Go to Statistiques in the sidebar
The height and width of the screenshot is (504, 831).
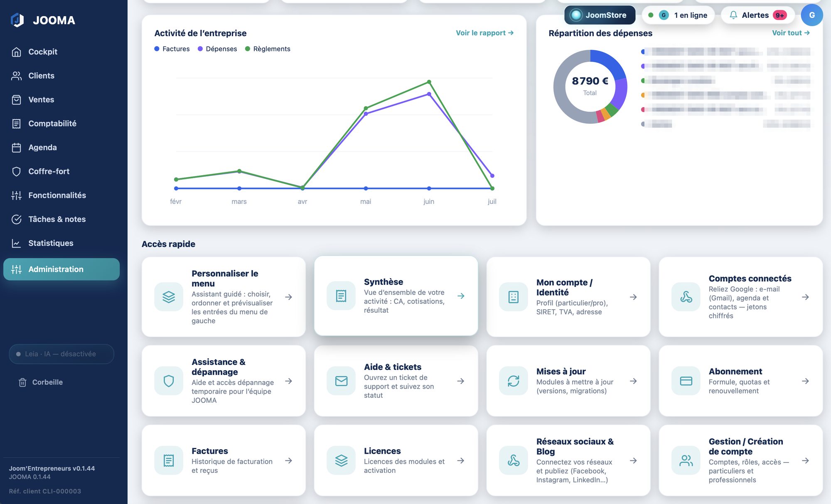pos(61,243)
